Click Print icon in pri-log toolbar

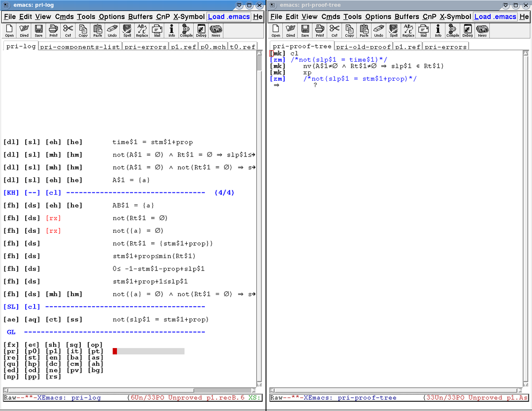point(54,30)
